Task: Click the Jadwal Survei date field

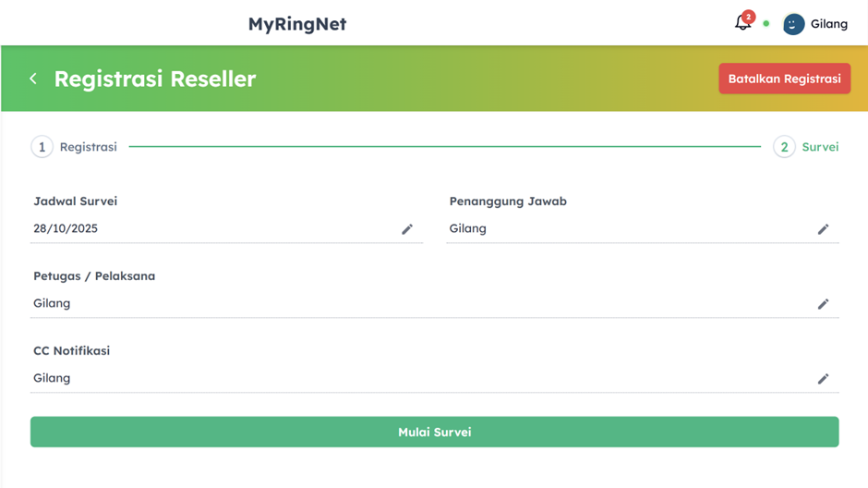Action: coord(212,229)
